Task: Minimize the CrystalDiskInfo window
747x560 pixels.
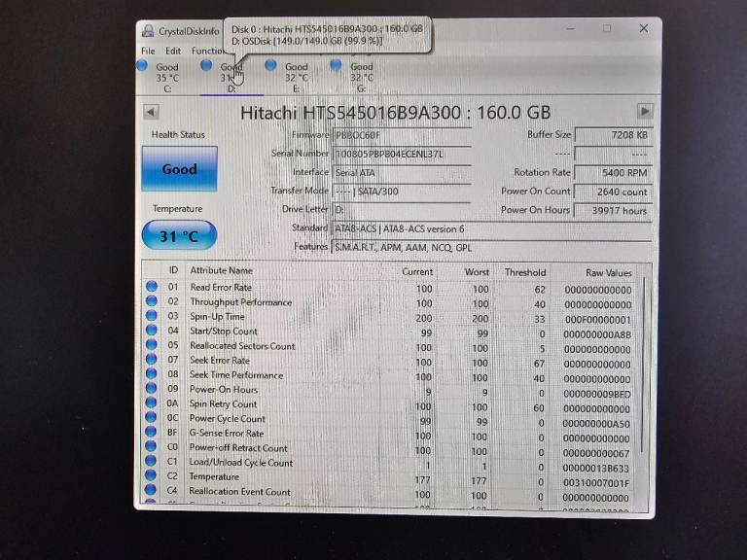Action: [570, 29]
